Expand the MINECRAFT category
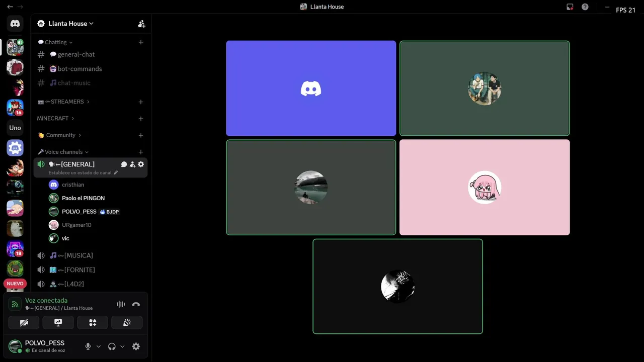The image size is (644, 362). click(x=55, y=119)
